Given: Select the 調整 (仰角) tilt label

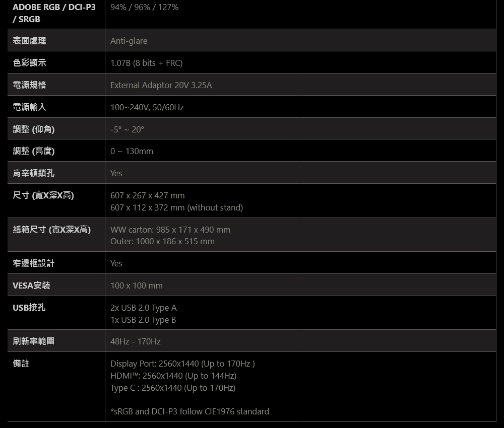Looking at the screenshot, I should 34,129.
